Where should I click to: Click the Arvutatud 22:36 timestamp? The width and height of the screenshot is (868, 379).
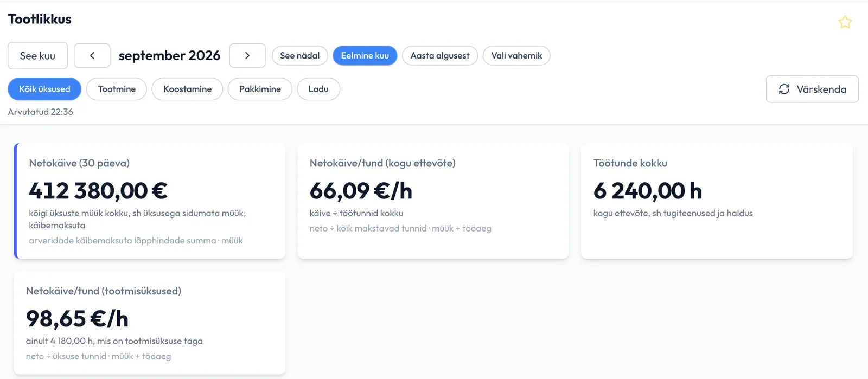40,112
